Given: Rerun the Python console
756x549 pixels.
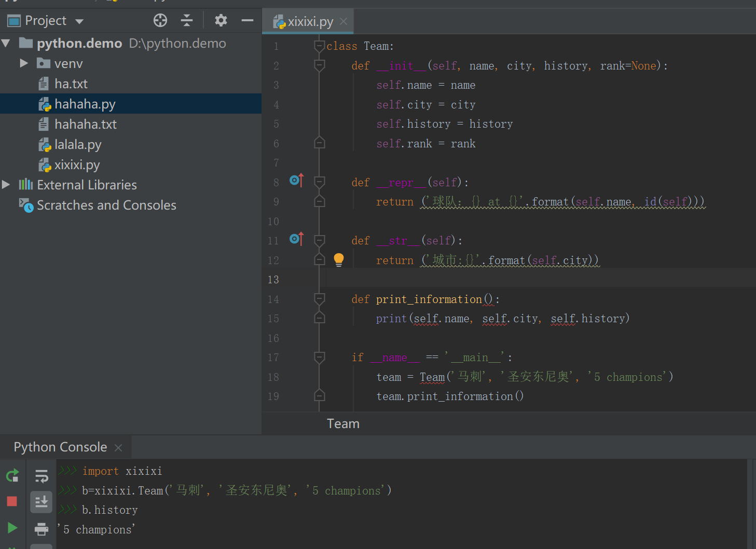Looking at the screenshot, I should pos(12,475).
